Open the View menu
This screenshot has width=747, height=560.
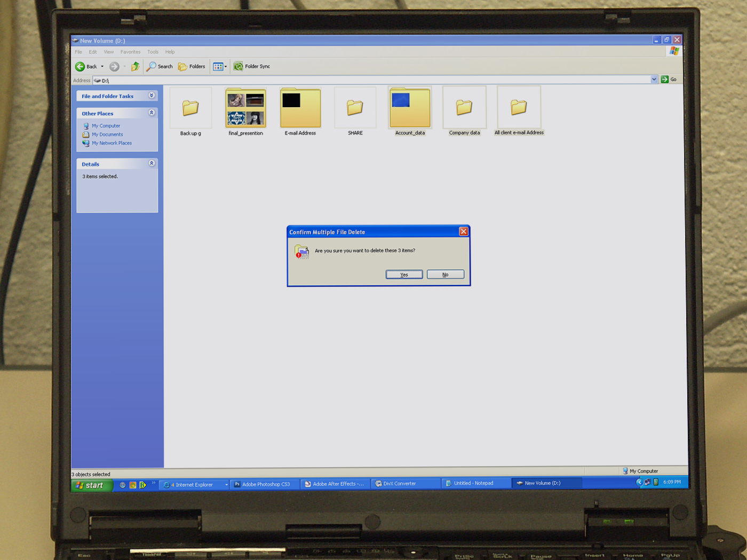(109, 52)
